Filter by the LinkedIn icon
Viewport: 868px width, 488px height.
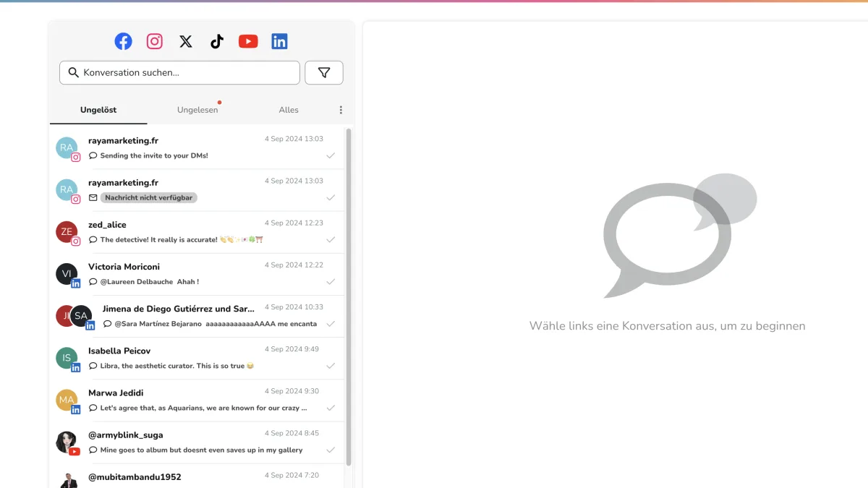[279, 41]
